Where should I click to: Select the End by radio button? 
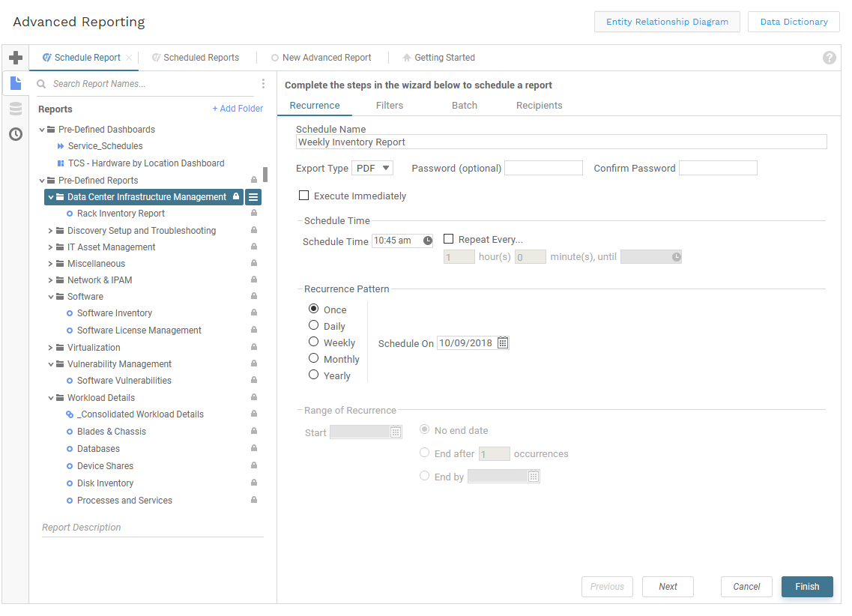coord(424,475)
